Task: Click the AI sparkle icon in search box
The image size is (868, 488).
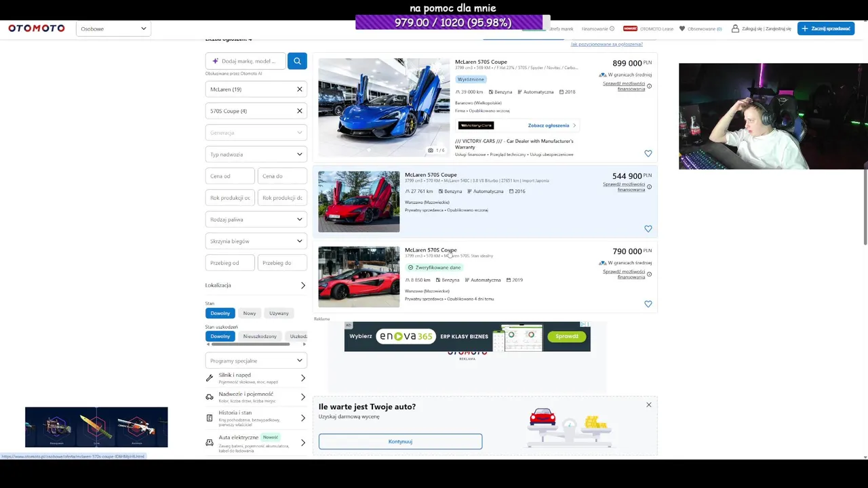Action: [x=215, y=61]
